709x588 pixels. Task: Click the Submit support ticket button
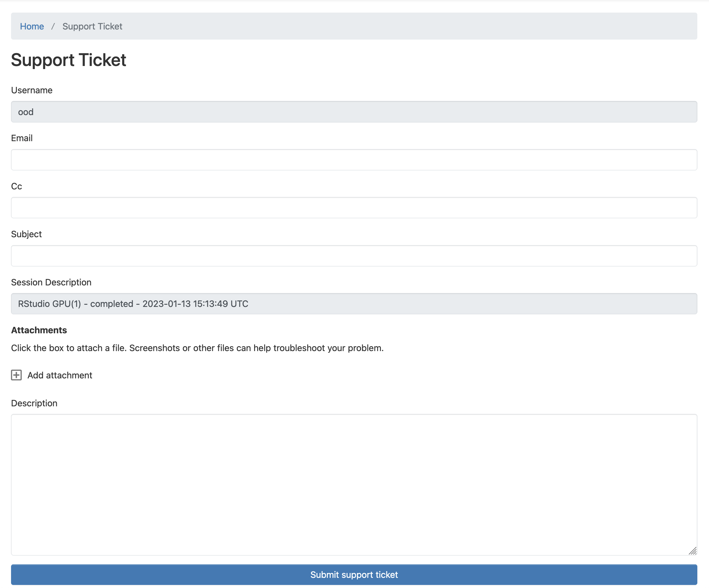[x=354, y=574]
